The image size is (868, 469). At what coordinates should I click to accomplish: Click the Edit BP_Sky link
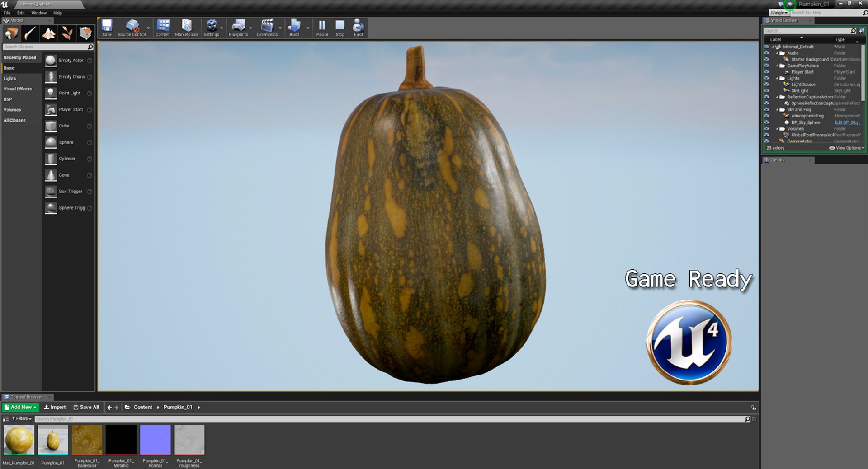pyautogui.click(x=847, y=122)
